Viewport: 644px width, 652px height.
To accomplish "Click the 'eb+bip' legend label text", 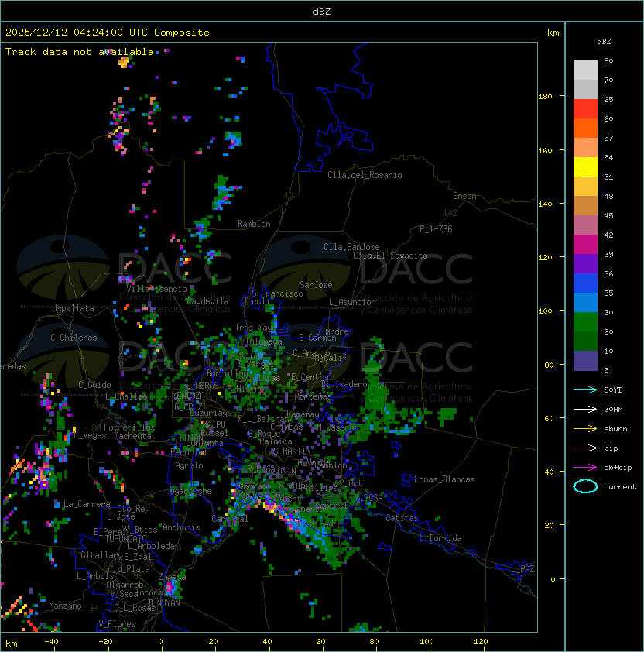I will click(618, 468).
